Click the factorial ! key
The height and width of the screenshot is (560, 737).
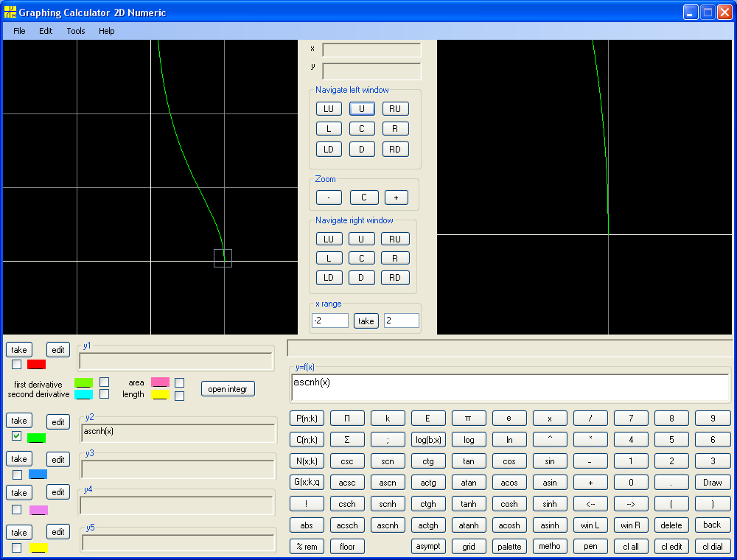[x=307, y=504]
